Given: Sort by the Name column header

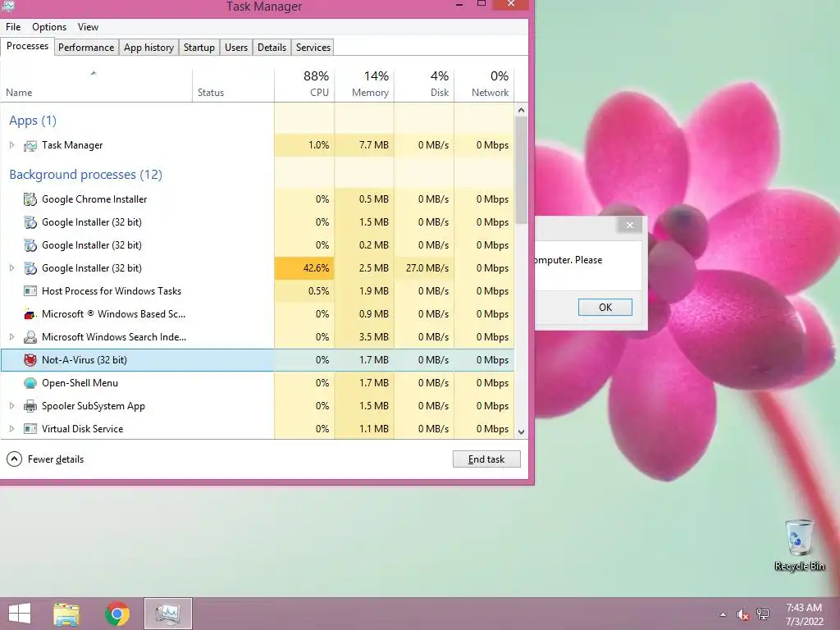Looking at the screenshot, I should point(97,84).
